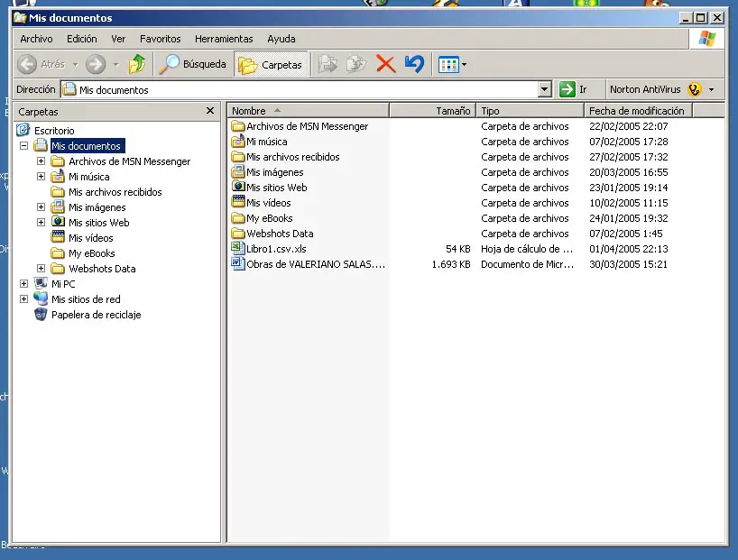Sort by Fecha de modificación header
738x560 pixels.
coord(638,111)
